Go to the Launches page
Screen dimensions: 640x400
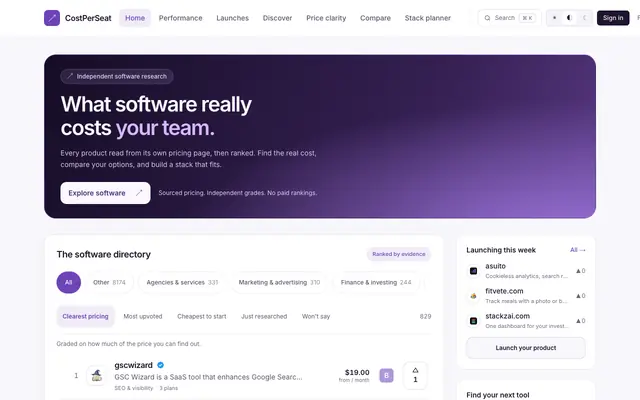pos(232,18)
